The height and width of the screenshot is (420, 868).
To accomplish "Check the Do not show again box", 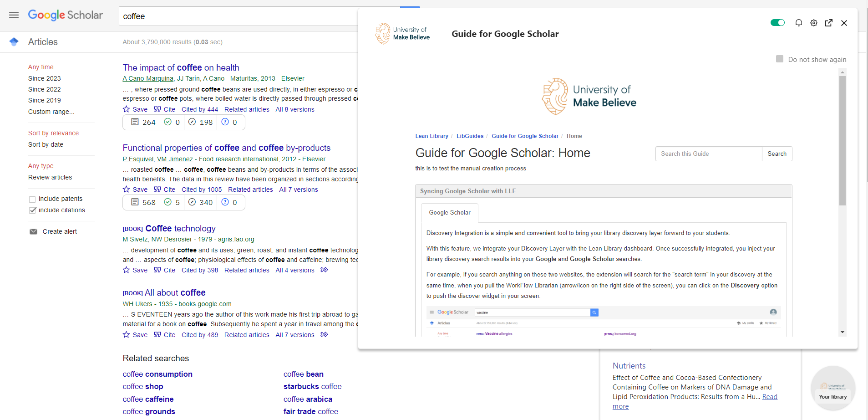I will pos(780,59).
